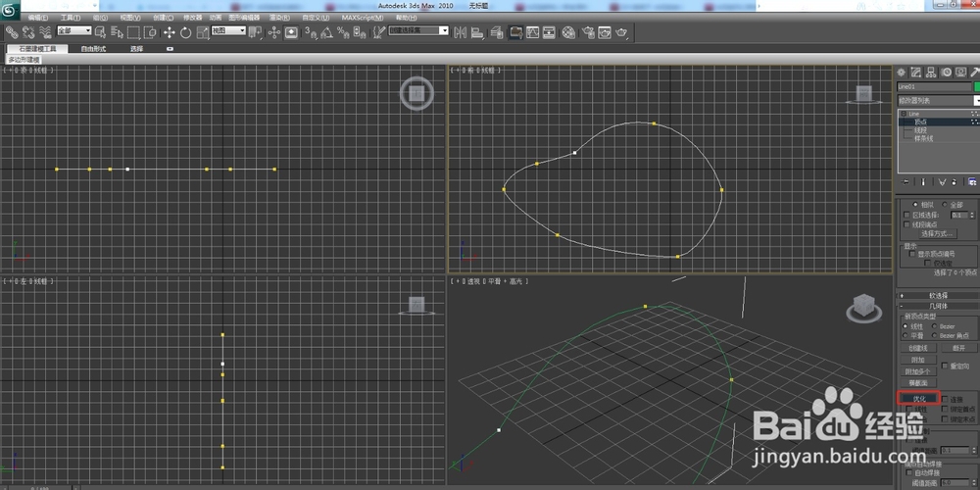Open the 工具 menu
The height and width of the screenshot is (490, 980).
click(70, 18)
